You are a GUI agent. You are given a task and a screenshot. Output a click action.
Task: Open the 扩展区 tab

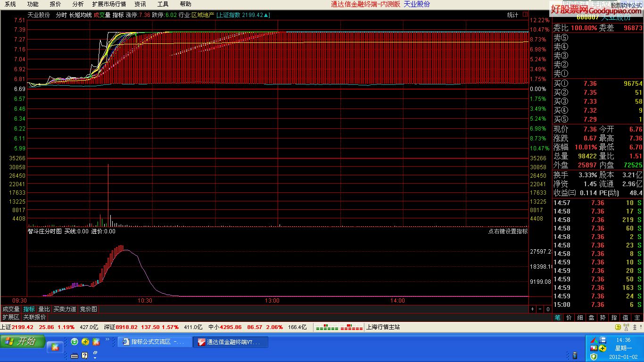click(10, 317)
